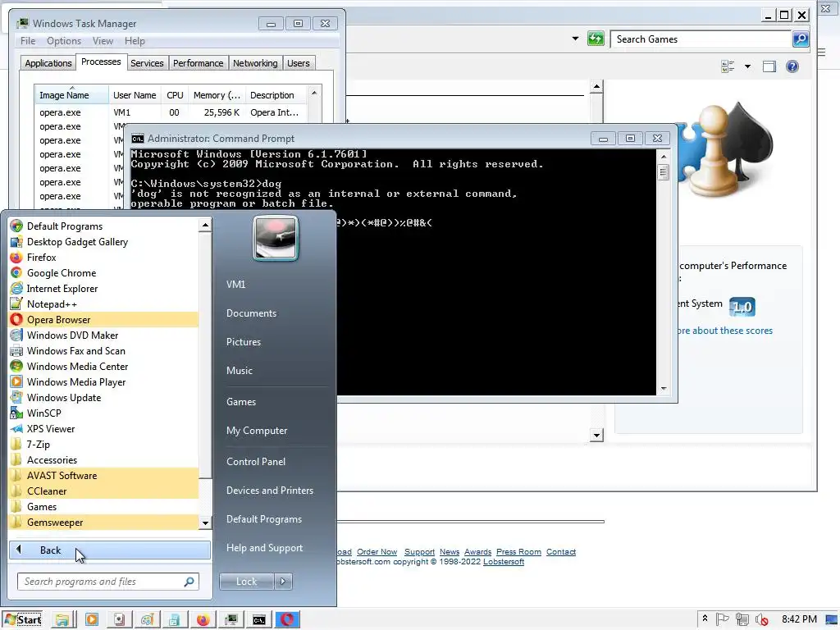The width and height of the screenshot is (840, 630).
Task: Open the Options menu in Task Manager
Action: (x=64, y=41)
